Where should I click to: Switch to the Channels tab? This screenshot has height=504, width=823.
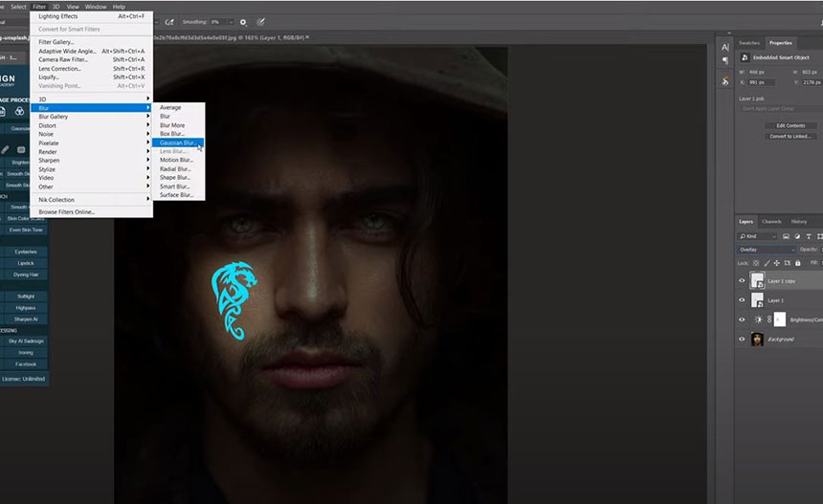click(x=771, y=222)
